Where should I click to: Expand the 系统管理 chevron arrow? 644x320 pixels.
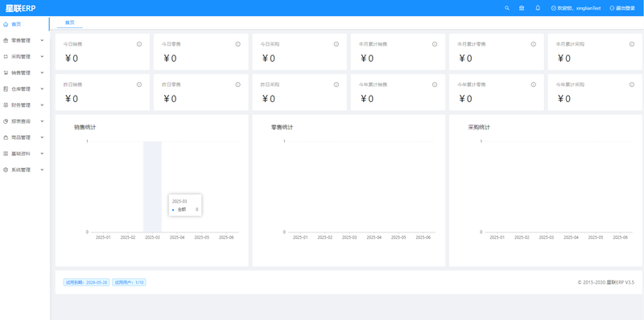point(43,170)
